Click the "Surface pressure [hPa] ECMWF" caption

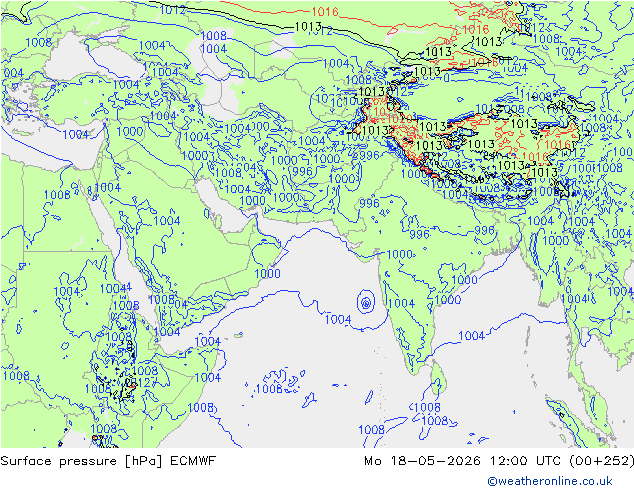[x=108, y=461]
